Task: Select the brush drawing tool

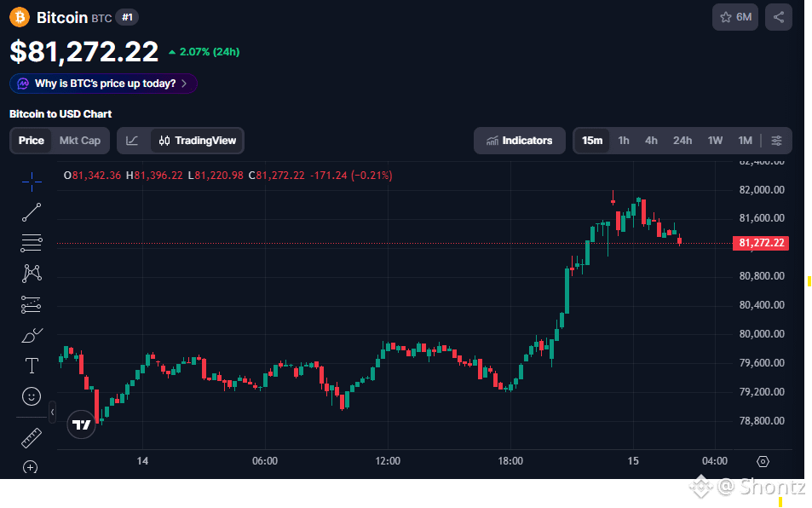Action: pyautogui.click(x=32, y=336)
